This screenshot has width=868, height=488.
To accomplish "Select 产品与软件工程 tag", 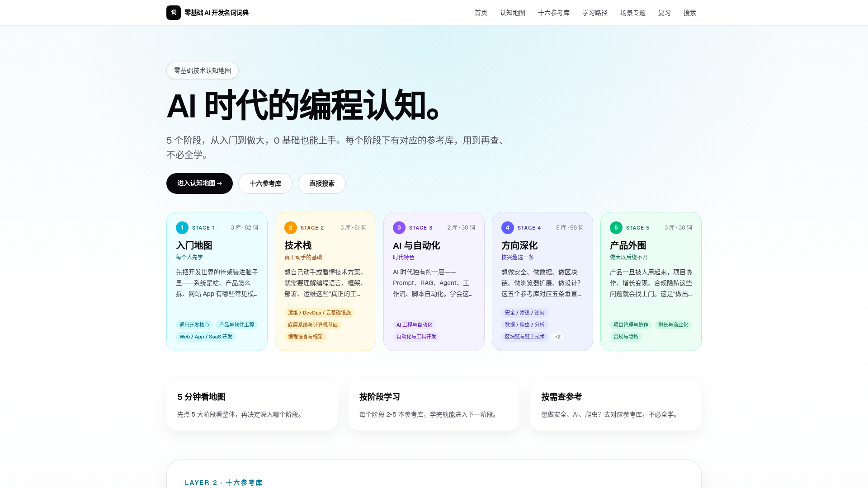I will click(236, 325).
